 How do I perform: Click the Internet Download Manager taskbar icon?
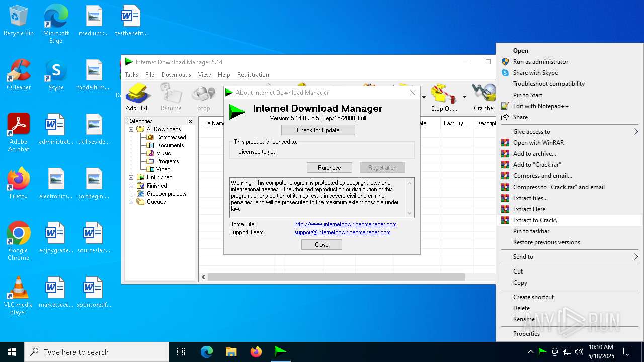[280, 352]
